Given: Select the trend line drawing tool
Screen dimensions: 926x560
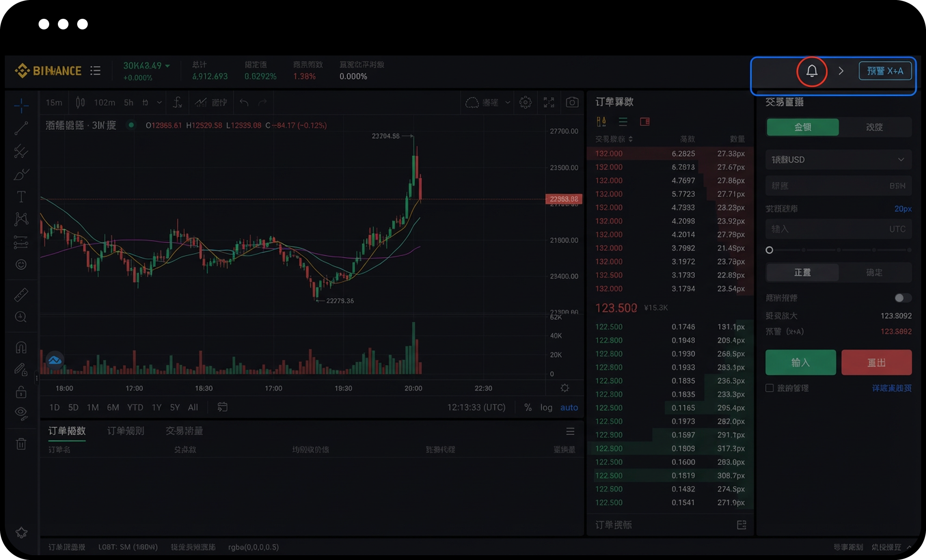Looking at the screenshot, I should tap(21, 128).
